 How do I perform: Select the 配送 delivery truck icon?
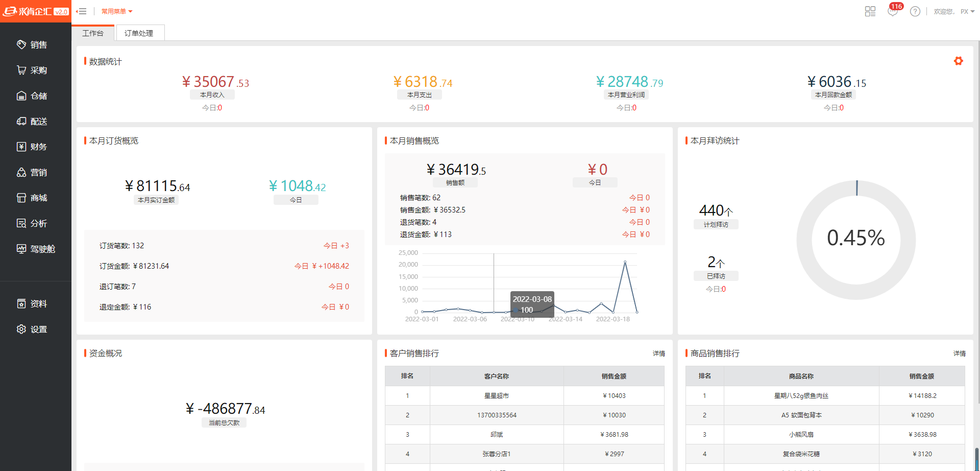click(21, 122)
